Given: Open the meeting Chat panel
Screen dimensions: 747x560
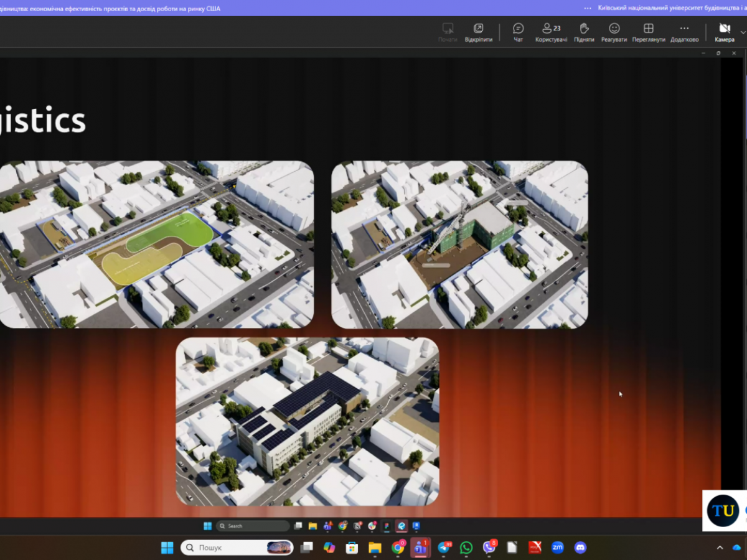Looking at the screenshot, I should click(x=518, y=32).
